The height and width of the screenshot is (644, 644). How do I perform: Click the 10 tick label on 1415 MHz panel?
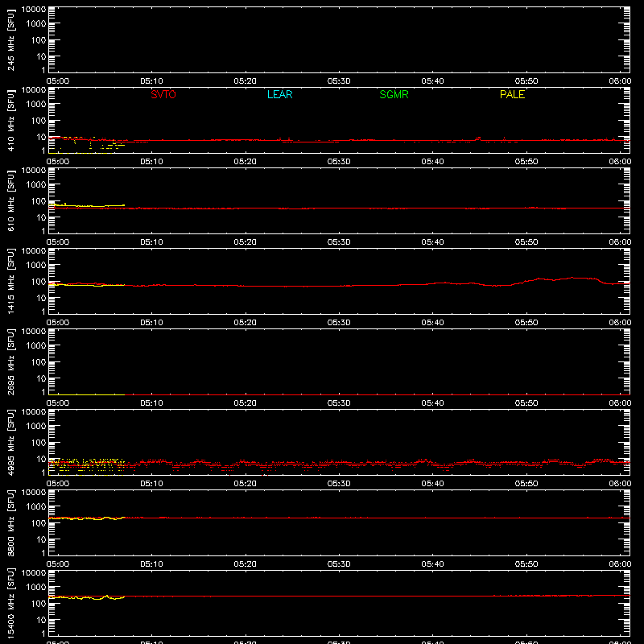tap(41, 298)
